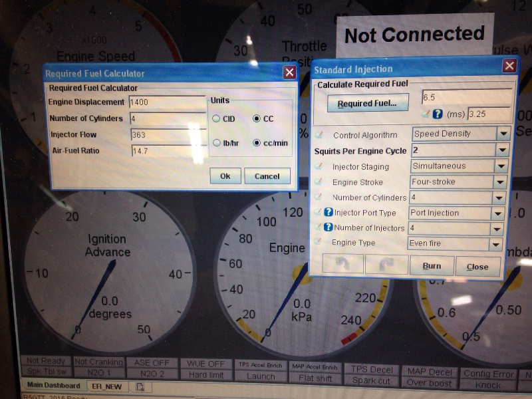The height and width of the screenshot is (399, 532).
Task: Expand the Squirts Per Engine Cycle dropdown
Action: (x=503, y=150)
